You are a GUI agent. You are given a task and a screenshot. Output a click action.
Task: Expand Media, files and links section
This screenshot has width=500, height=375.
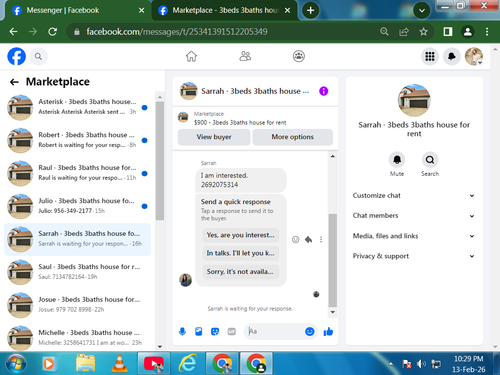coord(413,236)
